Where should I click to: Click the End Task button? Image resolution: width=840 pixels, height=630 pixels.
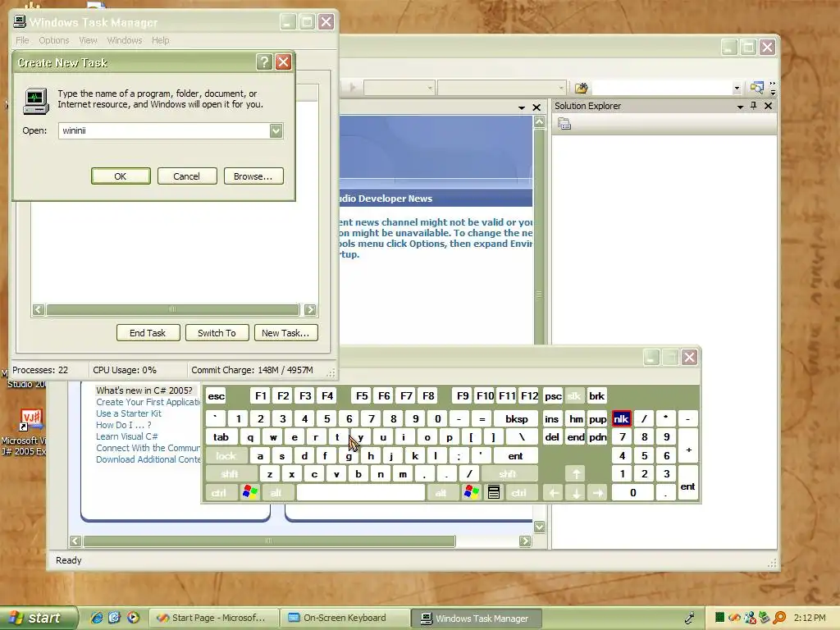point(148,333)
